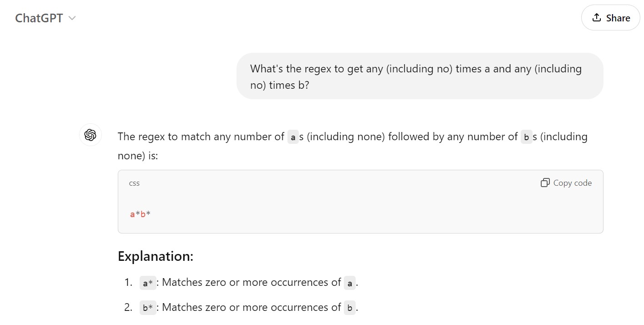Click the 'b*' code chip in explanation list

tap(148, 308)
